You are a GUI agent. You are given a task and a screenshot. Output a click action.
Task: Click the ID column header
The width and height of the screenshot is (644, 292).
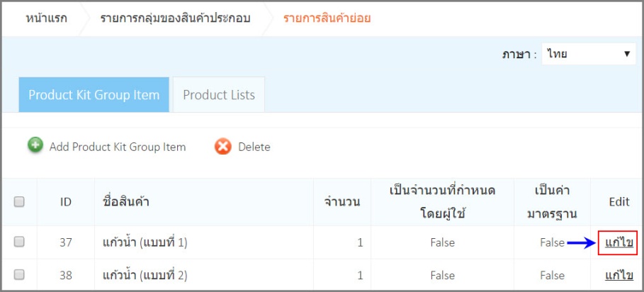[x=66, y=202]
